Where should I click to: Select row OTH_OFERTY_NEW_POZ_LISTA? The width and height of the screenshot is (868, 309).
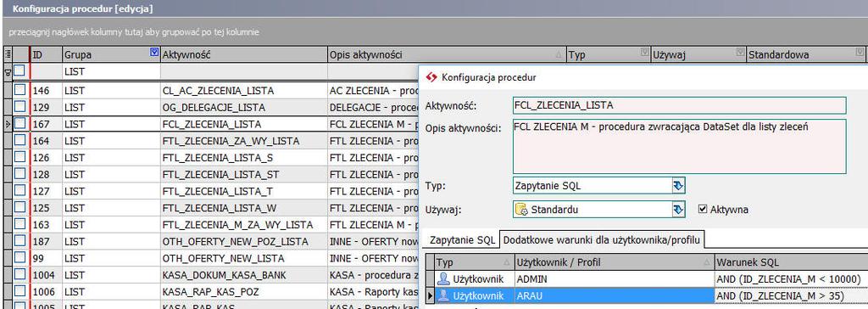click(x=236, y=242)
